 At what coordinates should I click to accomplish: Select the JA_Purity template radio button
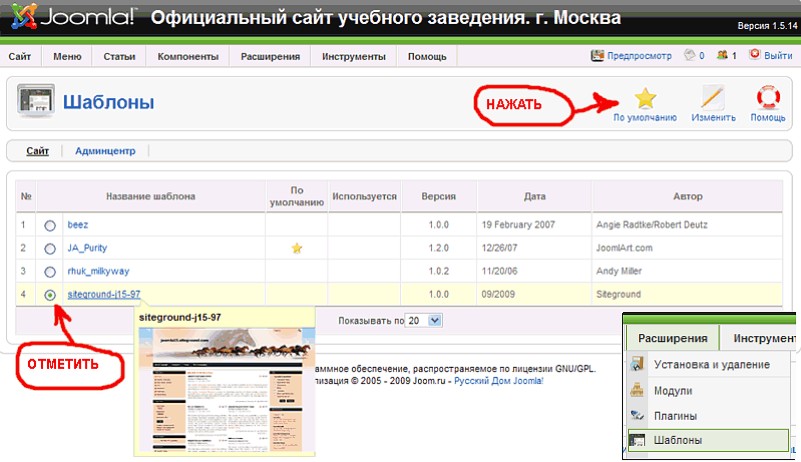50,249
